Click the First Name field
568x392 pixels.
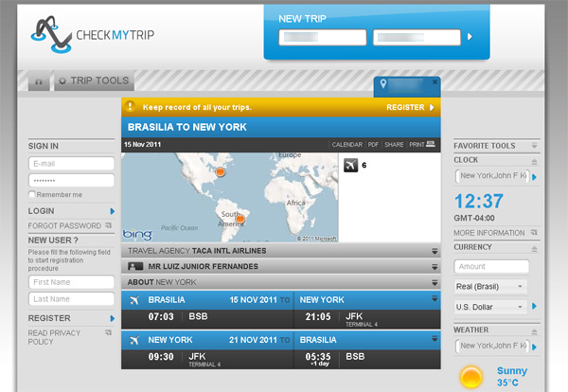pyautogui.click(x=71, y=282)
